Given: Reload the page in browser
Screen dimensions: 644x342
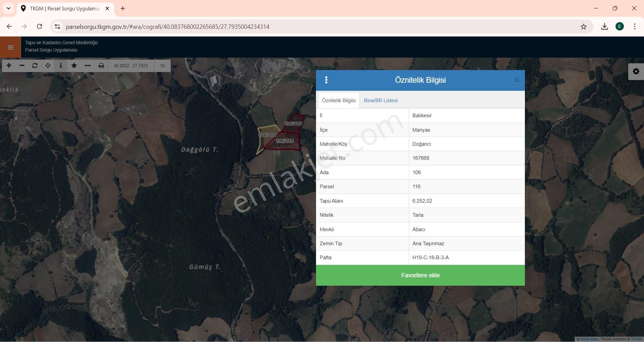Looking at the screenshot, I should click(x=39, y=26).
